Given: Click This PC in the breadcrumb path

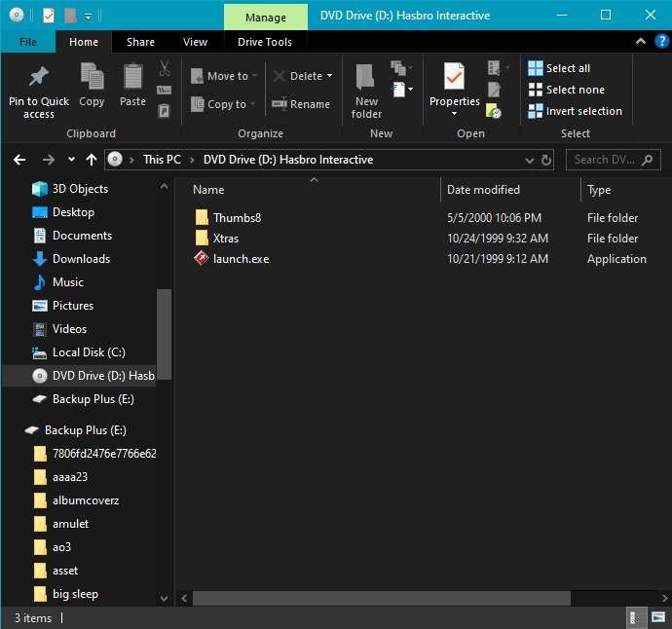Looking at the screenshot, I should [162, 160].
